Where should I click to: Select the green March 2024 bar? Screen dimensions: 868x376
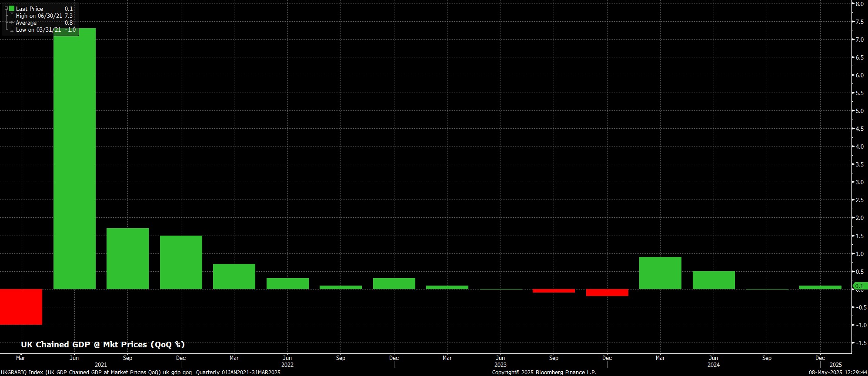pos(660,273)
